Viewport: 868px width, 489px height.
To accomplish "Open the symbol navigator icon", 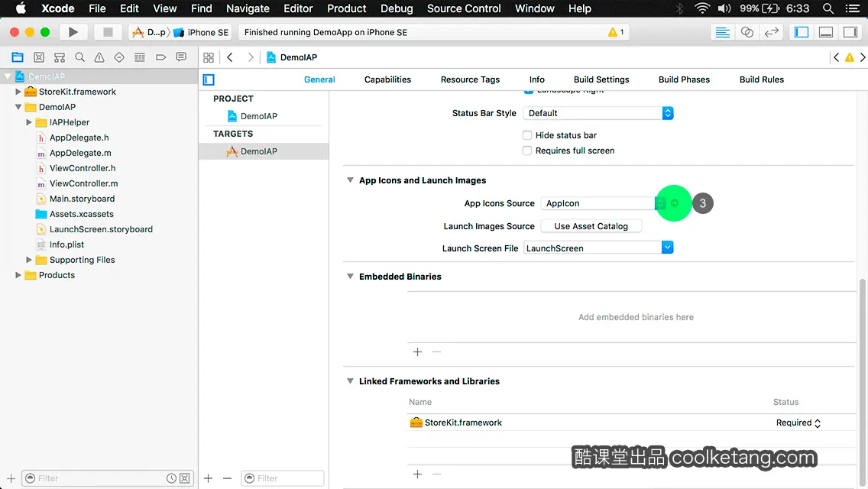I will pyautogui.click(x=60, y=57).
